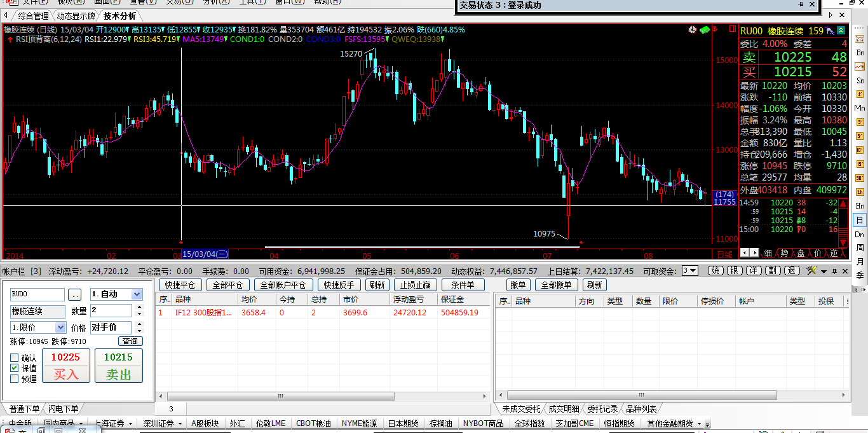The height and width of the screenshot is (433, 868).
Task: Enable the 确认 checkbox
Action: click(15, 358)
